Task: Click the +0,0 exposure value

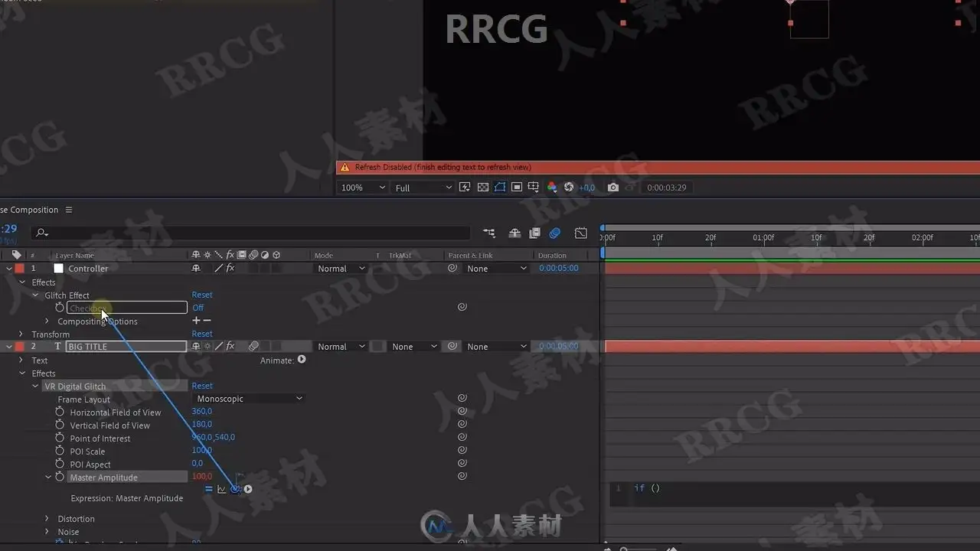Action: point(586,187)
